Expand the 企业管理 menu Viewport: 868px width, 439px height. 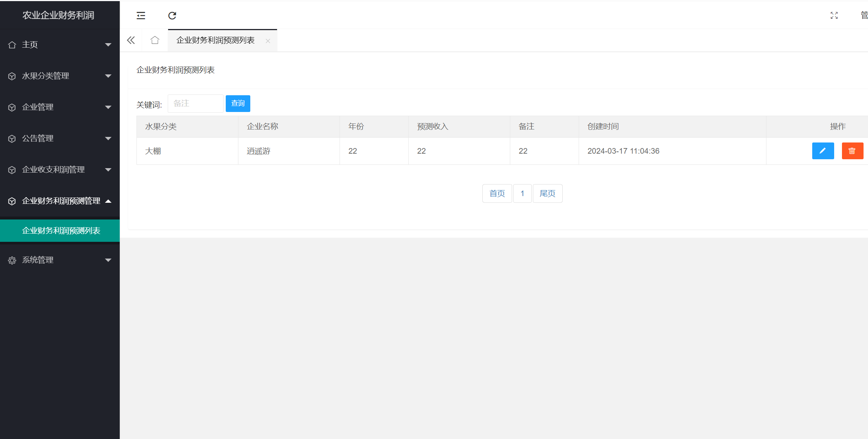[x=60, y=107]
